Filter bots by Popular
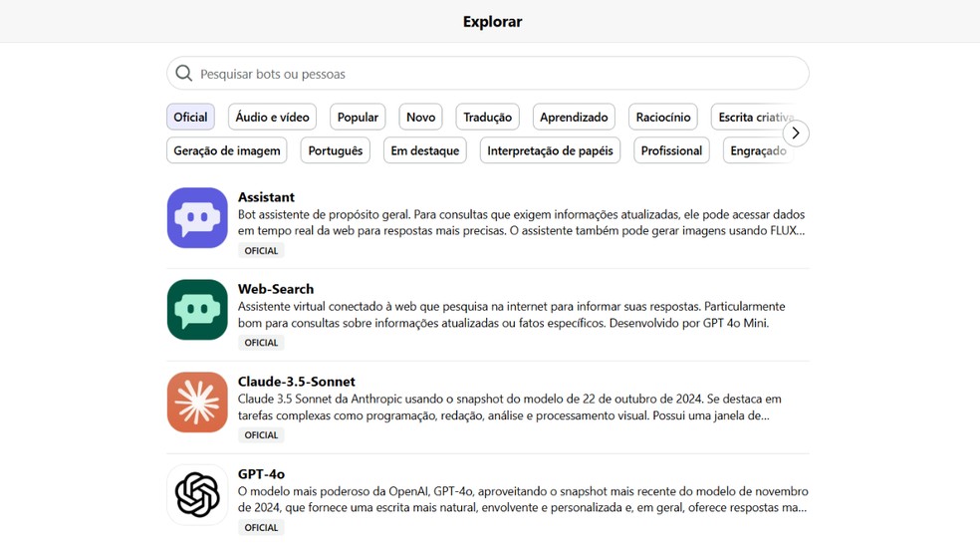This screenshot has width=980, height=545. click(x=358, y=117)
